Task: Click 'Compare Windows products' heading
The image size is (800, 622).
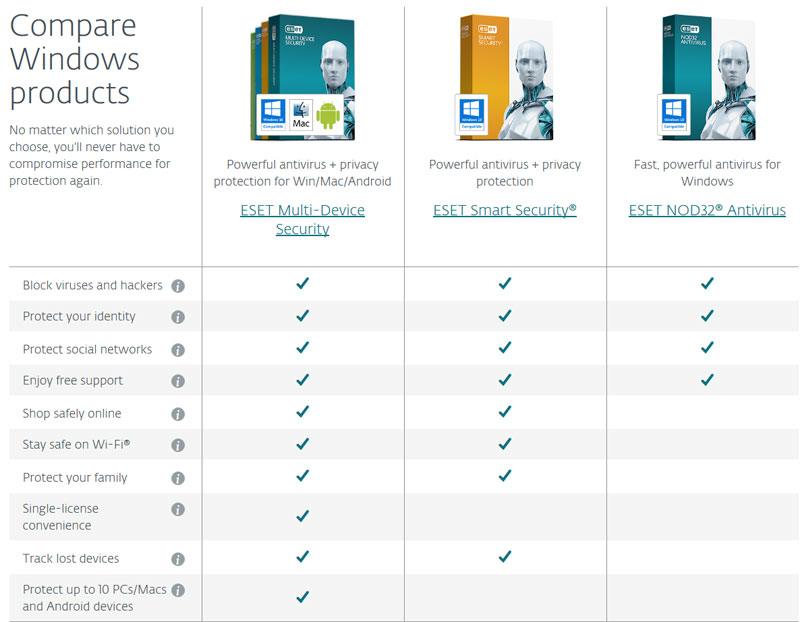Action: click(74, 59)
